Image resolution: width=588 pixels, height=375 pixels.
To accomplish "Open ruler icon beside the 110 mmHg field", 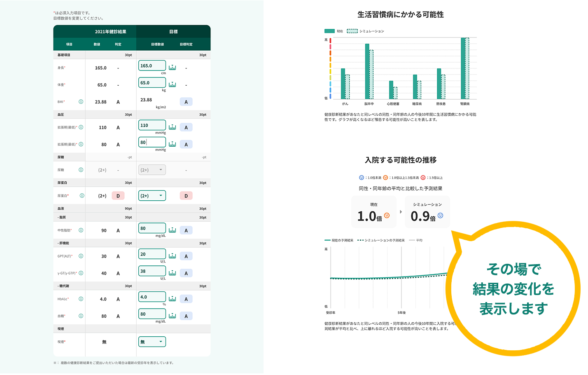I will (173, 127).
